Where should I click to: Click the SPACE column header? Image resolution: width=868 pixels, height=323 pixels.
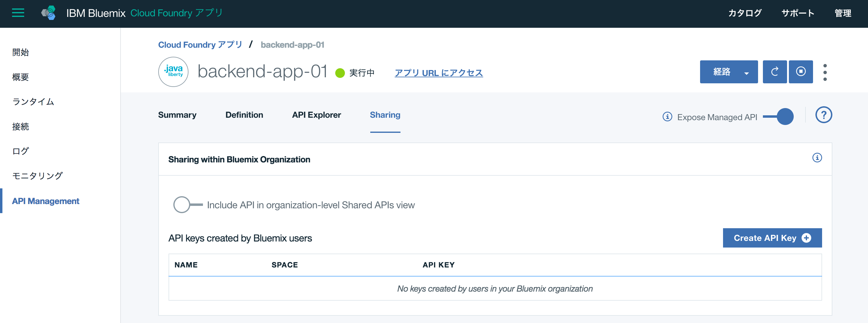tap(285, 265)
